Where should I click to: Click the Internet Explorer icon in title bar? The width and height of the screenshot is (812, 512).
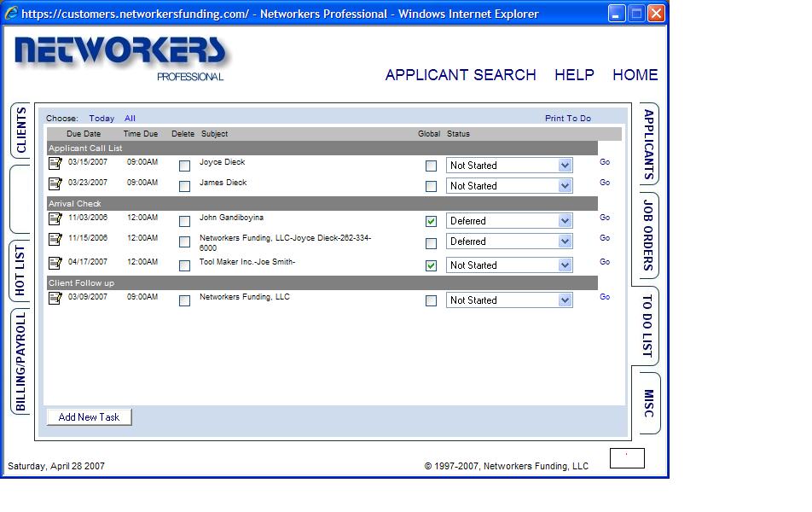pos(11,13)
